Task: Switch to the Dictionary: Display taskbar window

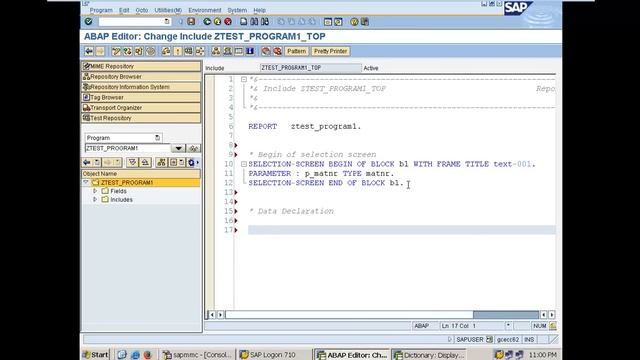Action: [x=429, y=355]
